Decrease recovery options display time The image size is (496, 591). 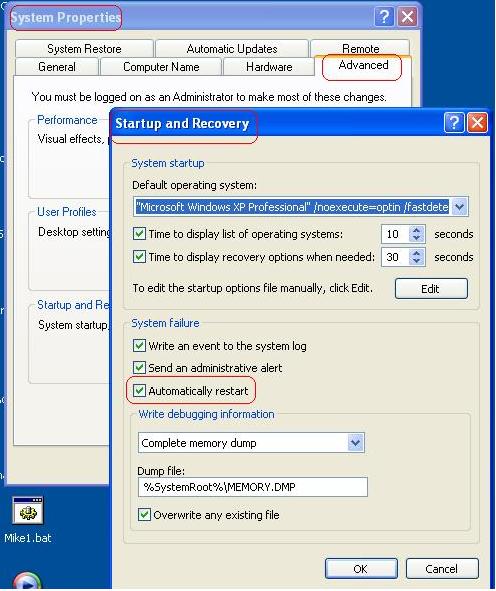pyautogui.click(x=416, y=261)
